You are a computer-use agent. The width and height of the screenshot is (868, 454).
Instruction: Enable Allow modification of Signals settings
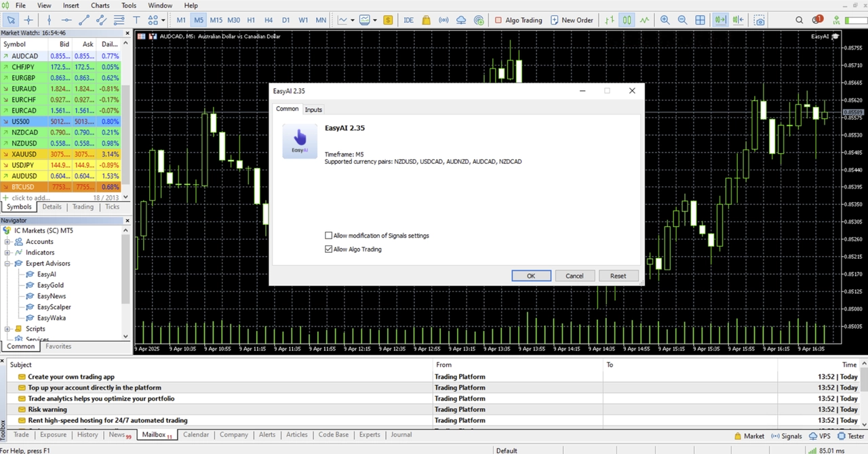click(329, 236)
